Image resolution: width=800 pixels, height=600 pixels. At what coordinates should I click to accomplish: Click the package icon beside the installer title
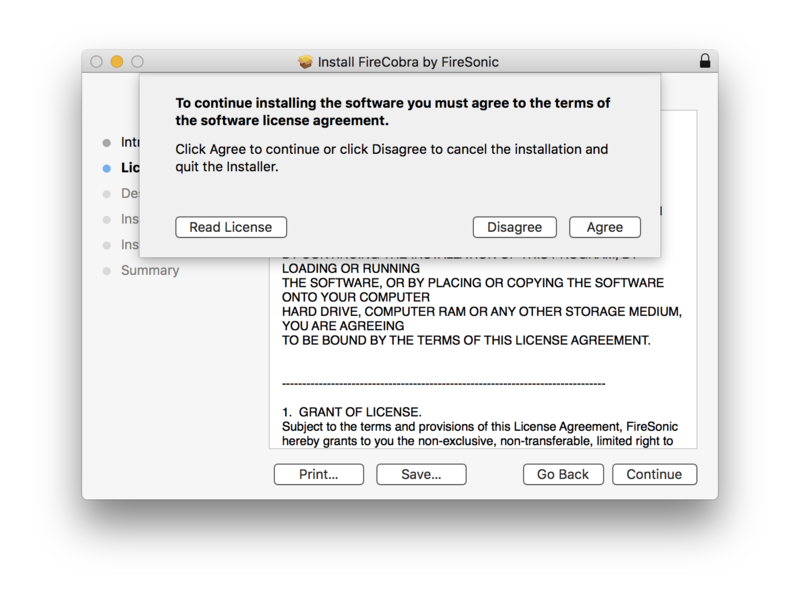(x=305, y=62)
